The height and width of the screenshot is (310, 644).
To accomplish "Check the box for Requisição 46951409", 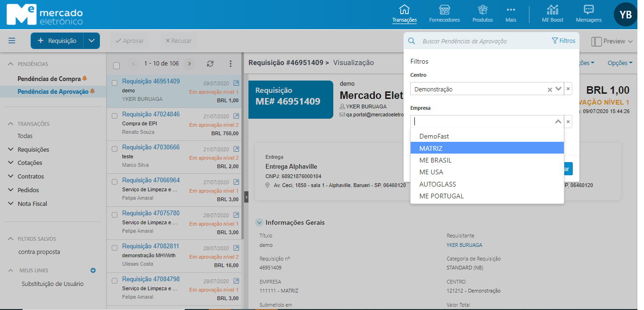I will point(115,83).
